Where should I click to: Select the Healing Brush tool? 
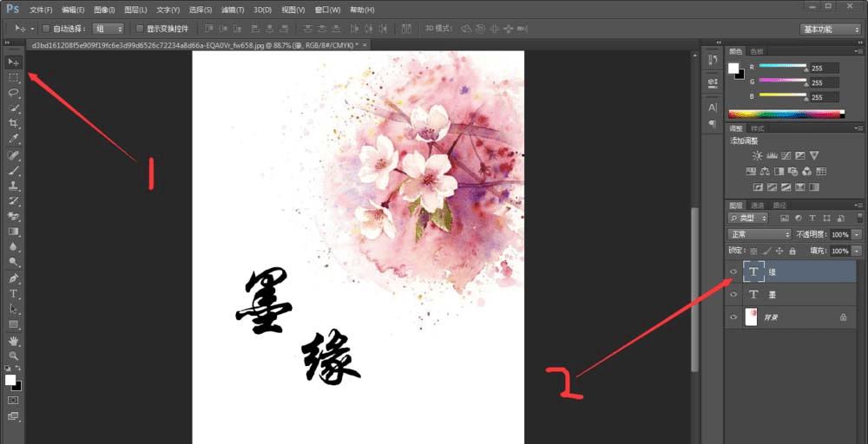click(13, 155)
